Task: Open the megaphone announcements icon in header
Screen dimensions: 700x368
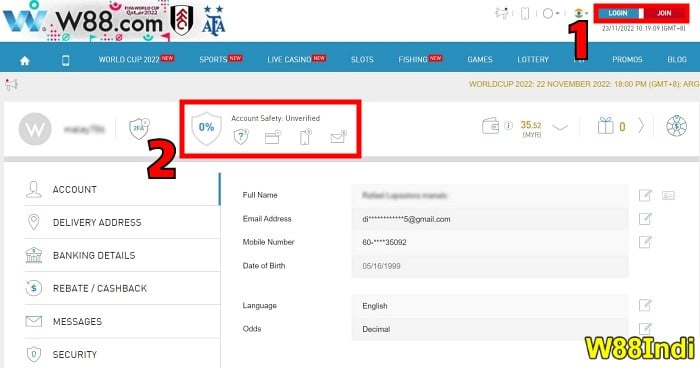Action: 502,13
